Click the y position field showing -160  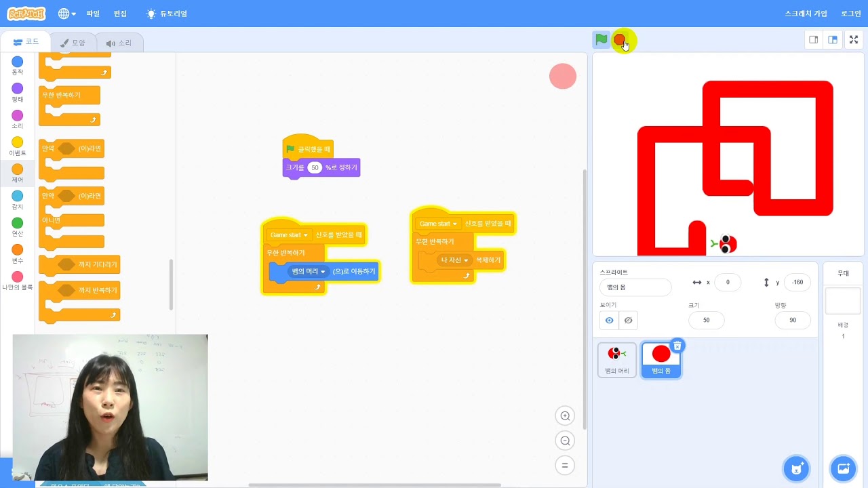[797, 283]
